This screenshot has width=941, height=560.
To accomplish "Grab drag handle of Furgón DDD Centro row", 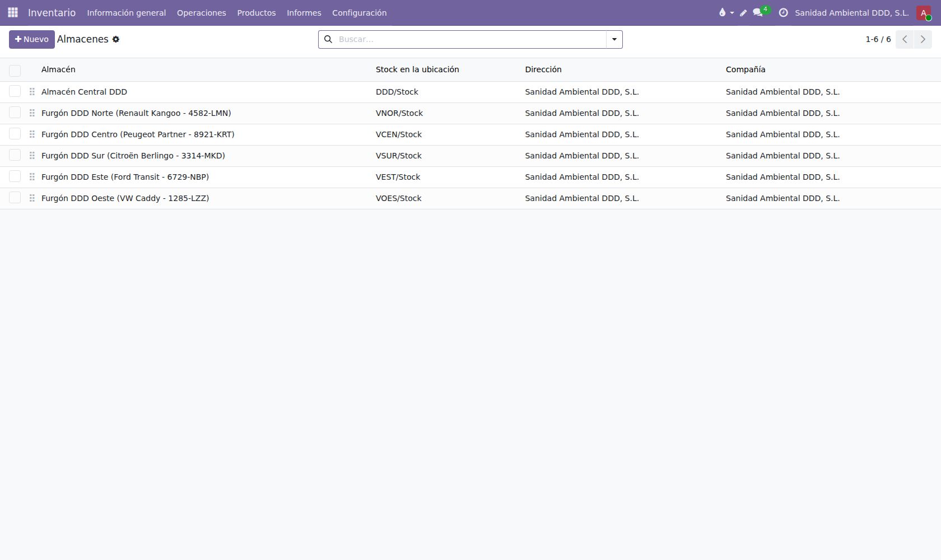I will tap(32, 134).
